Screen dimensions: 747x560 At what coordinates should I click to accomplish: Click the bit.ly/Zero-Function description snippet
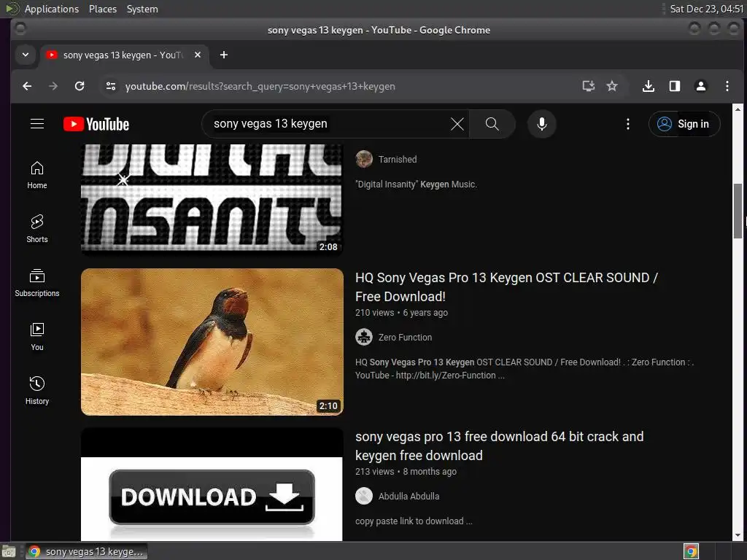(524, 368)
